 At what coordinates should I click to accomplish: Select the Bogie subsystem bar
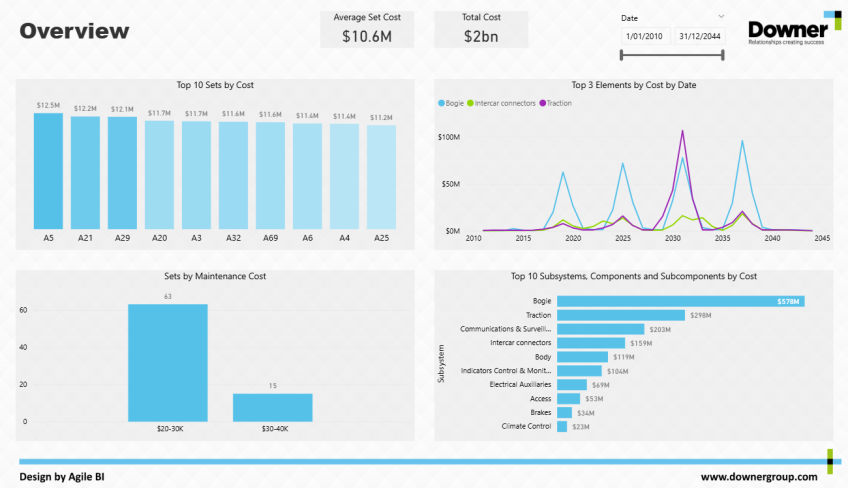[680, 301]
